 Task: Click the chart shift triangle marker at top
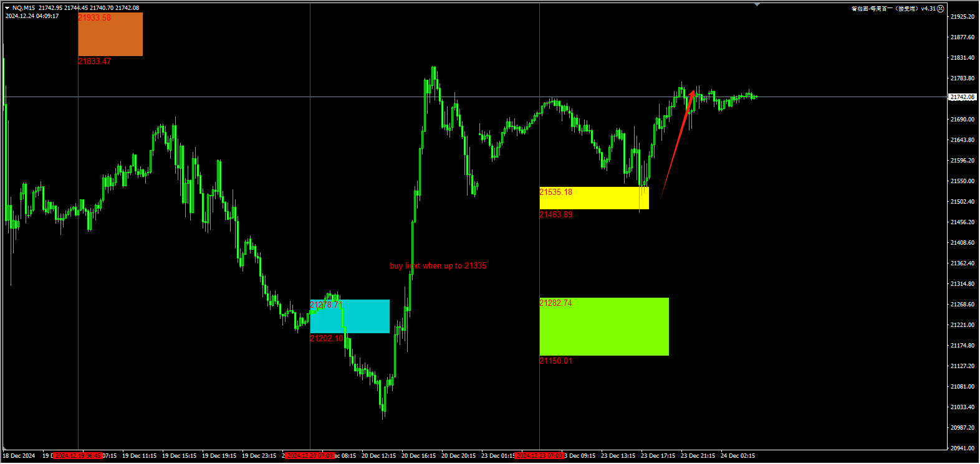coord(757,5)
